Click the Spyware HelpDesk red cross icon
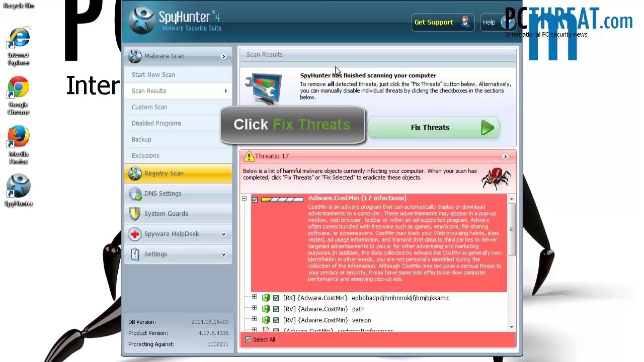 [135, 234]
